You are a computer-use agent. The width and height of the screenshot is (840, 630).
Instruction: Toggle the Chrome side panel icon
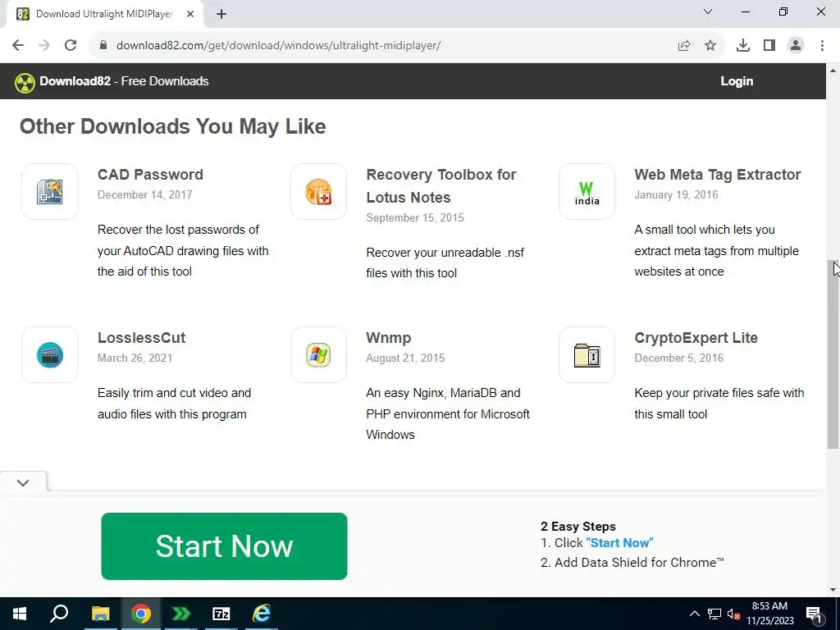click(769, 46)
